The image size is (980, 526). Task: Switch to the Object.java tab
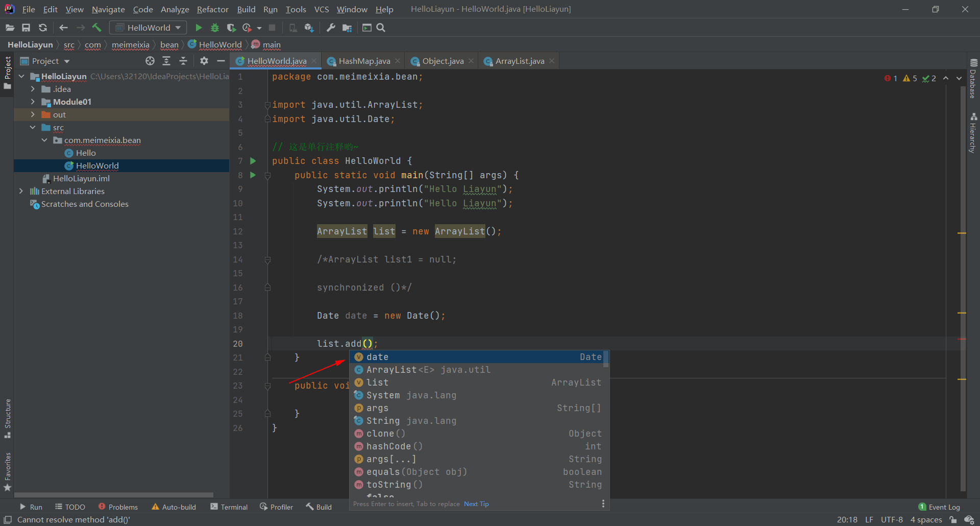tap(443, 61)
